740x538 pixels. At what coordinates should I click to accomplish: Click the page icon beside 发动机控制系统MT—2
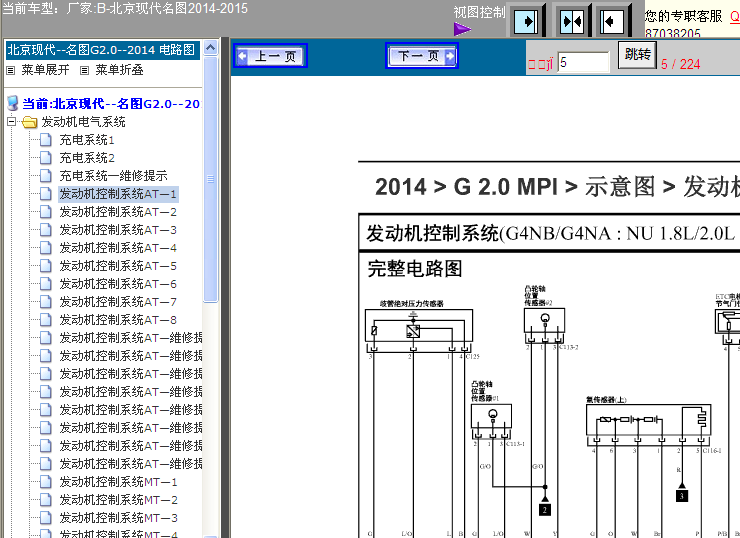coord(46,500)
